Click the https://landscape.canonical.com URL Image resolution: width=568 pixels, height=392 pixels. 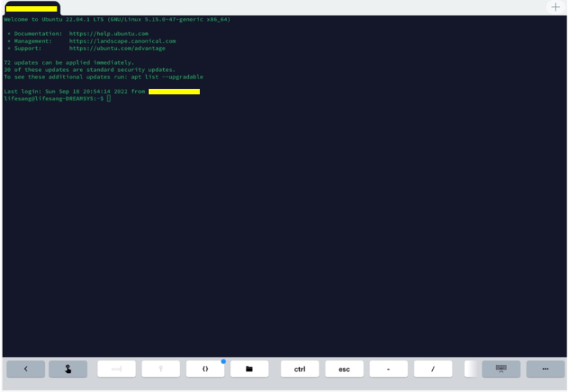point(123,41)
